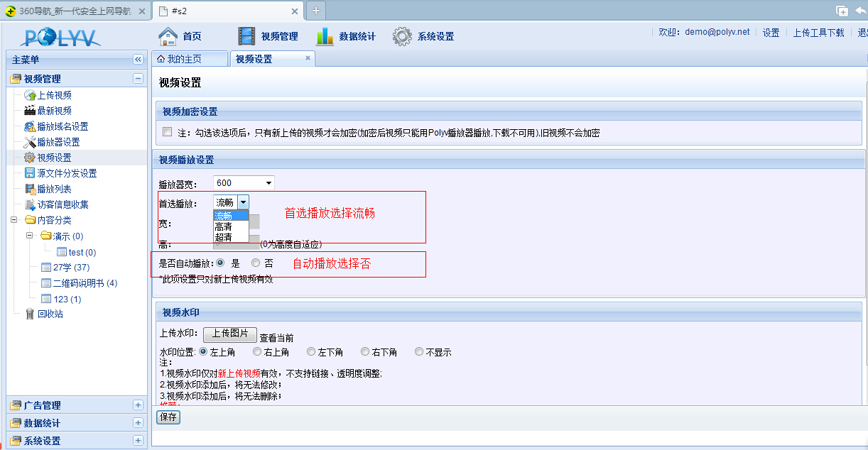Click the 上传图片 button

tap(229, 334)
